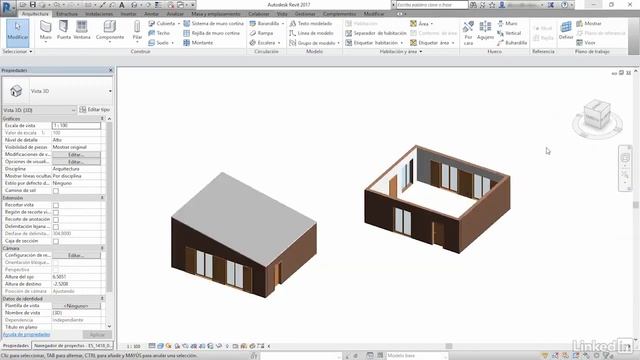Click the Definir work plane tool
This screenshot has width=640, height=360.
pyautogui.click(x=566, y=31)
